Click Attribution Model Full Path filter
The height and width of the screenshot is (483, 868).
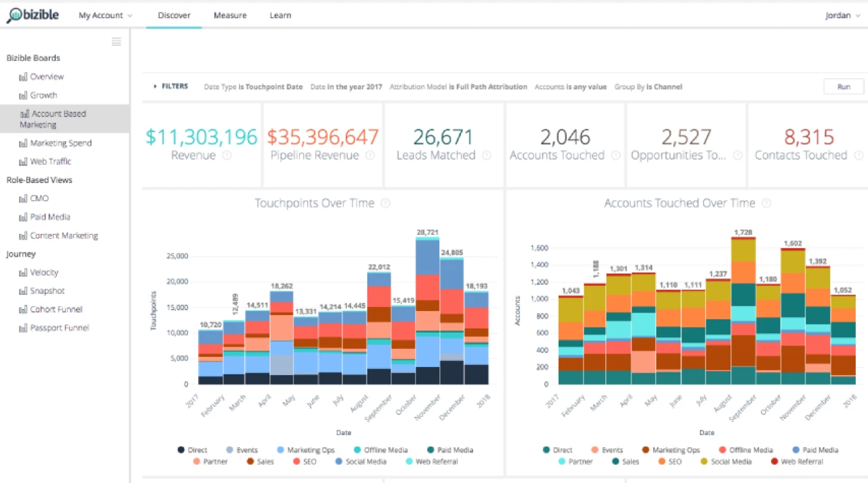(458, 87)
